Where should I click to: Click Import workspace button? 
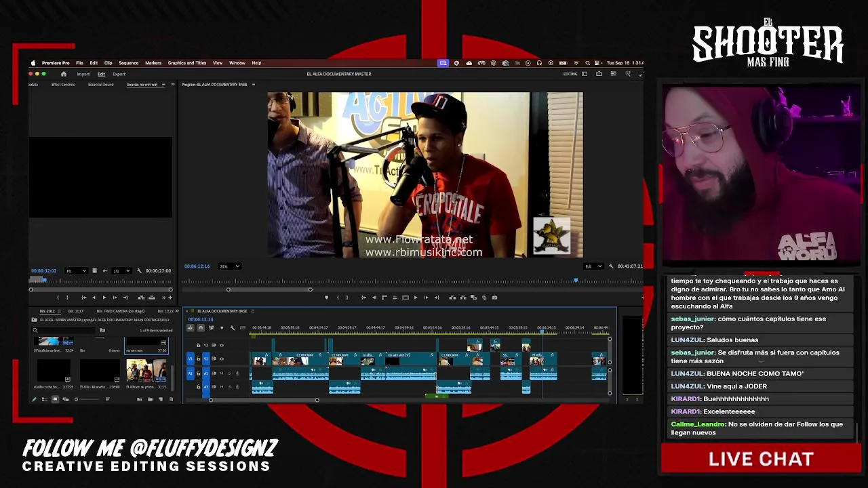click(x=83, y=74)
